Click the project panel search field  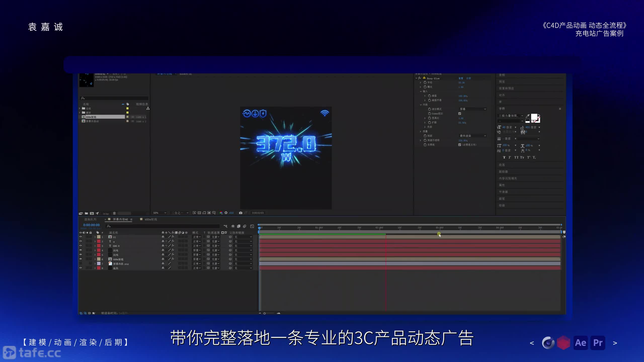[x=114, y=98]
